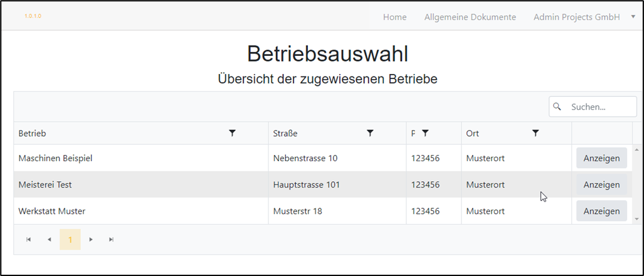Screen dimensions: 644x276
Task: Filter the Ort column
Action: [x=536, y=133]
